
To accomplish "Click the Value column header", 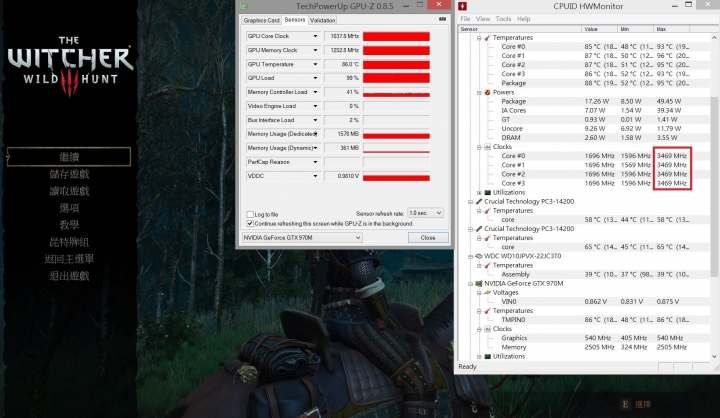I will tap(599, 29).
